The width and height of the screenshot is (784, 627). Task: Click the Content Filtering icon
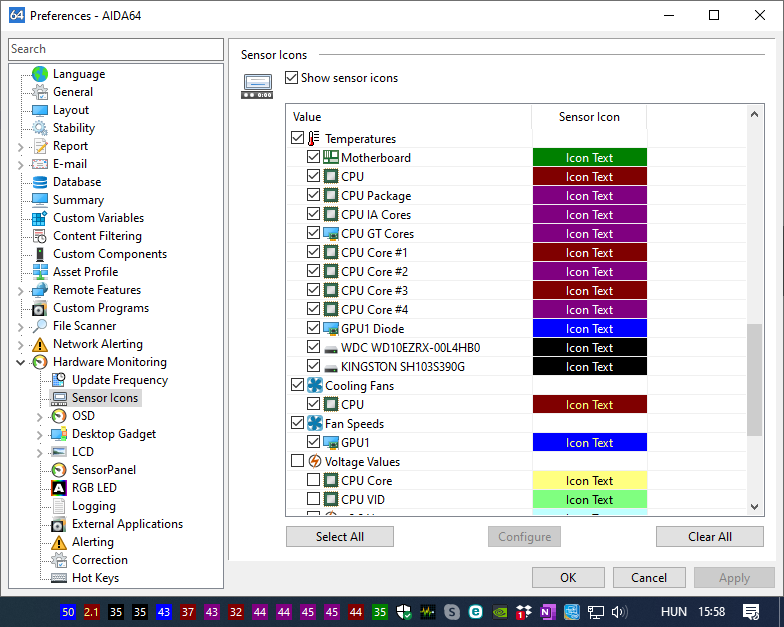(x=40, y=236)
